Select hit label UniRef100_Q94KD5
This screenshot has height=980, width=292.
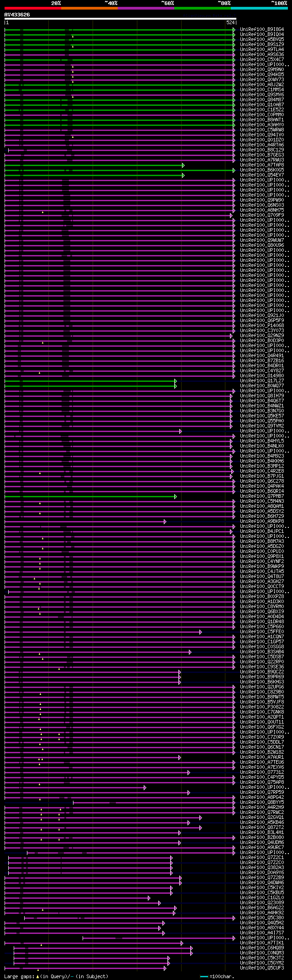(x=262, y=74)
